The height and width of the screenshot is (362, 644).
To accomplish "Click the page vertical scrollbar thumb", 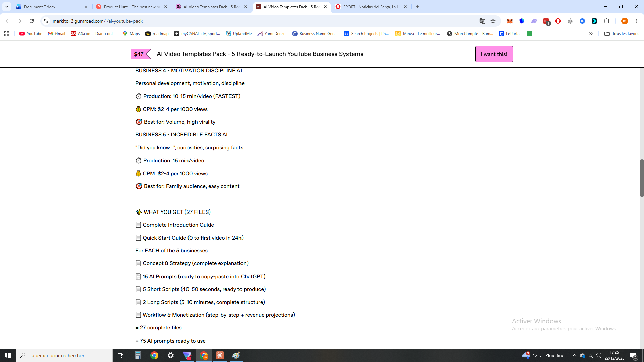I will point(642,178).
